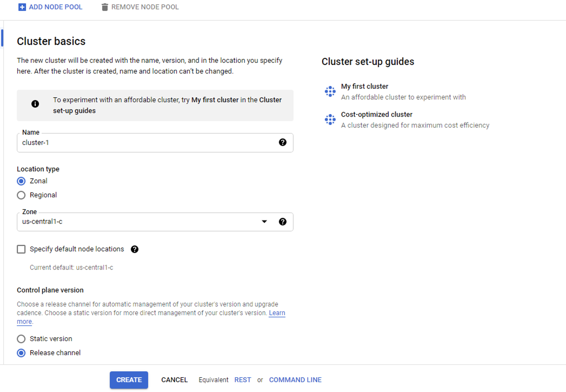This screenshot has height=392, width=566.
Task: Click the Add Node Pool plus icon
Action: (22, 7)
